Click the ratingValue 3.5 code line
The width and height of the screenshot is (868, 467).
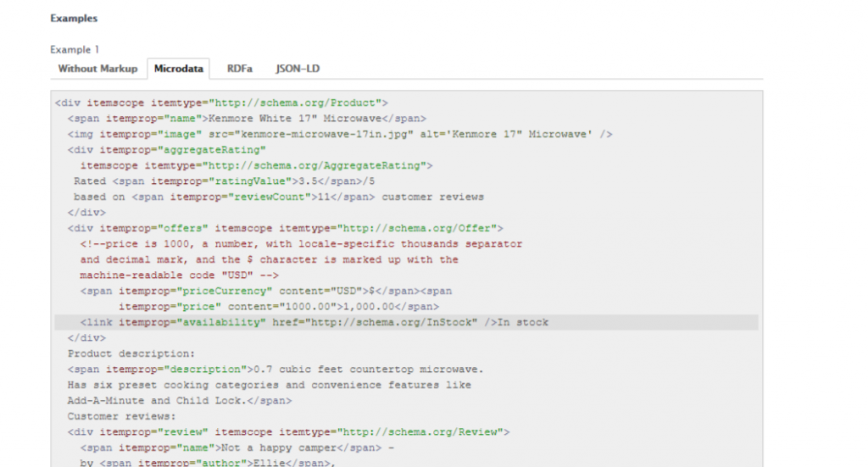[224, 181]
